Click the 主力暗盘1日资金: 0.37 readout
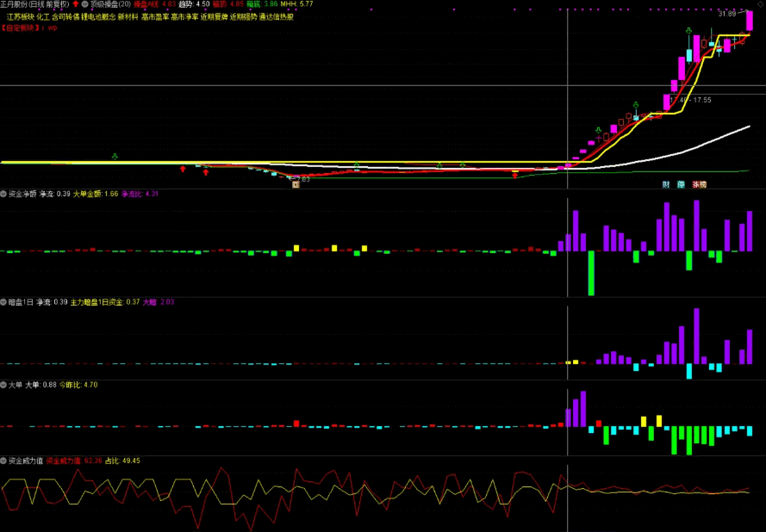This screenshot has height=532, width=766. coord(105,302)
